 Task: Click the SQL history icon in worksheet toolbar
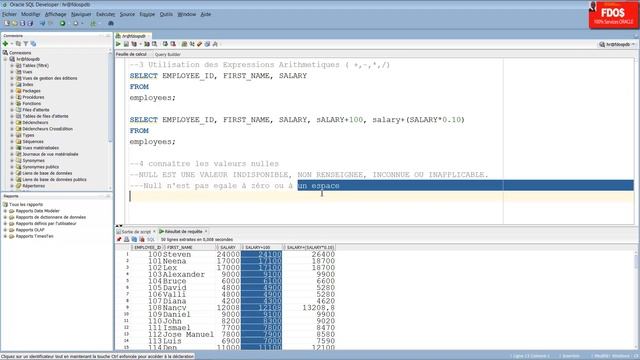(x=207, y=44)
